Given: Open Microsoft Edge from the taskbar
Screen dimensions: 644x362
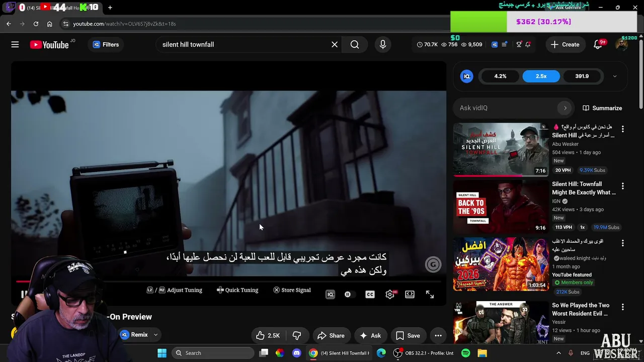Looking at the screenshot, I should click(x=381, y=353).
